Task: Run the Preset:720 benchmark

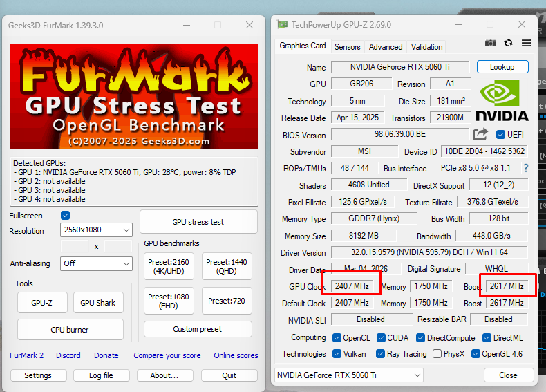Action: click(227, 301)
